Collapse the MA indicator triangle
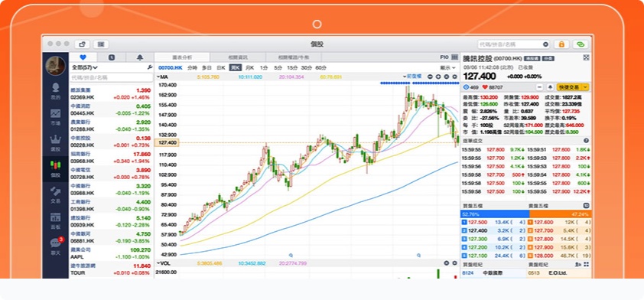This screenshot has height=300, width=644. tap(158, 77)
